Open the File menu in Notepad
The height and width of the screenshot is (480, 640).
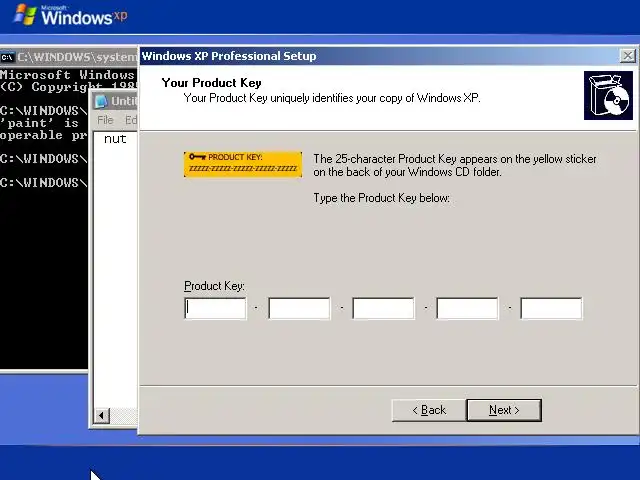tap(105, 120)
